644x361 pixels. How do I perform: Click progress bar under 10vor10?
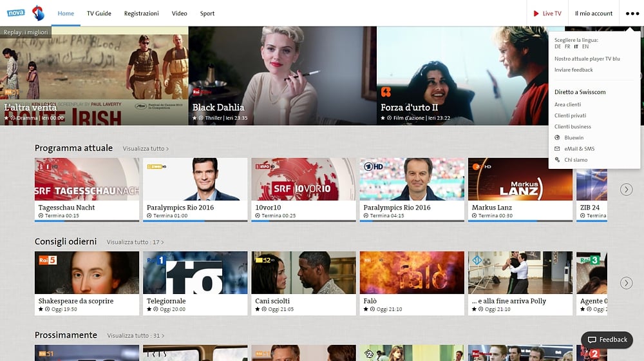tap(303, 221)
